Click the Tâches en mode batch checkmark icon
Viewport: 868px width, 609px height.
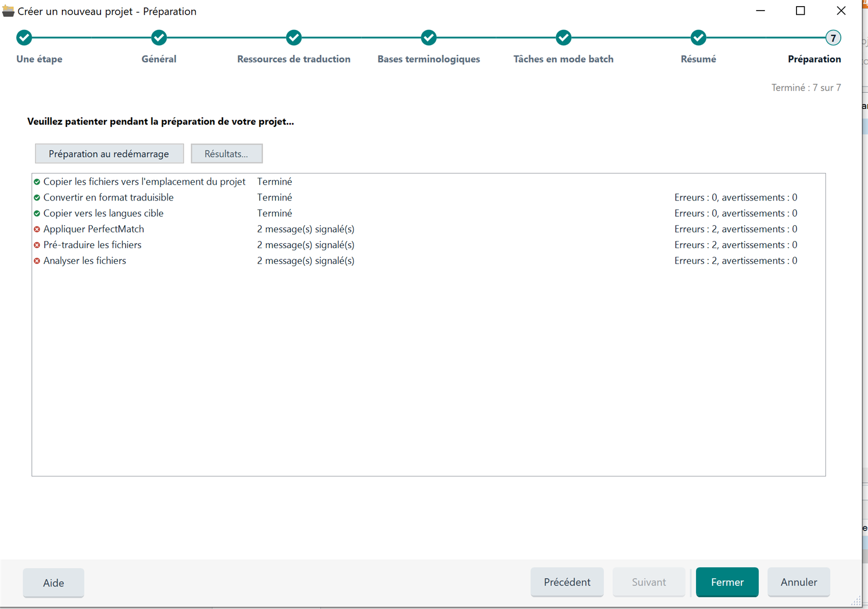tap(563, 37)
